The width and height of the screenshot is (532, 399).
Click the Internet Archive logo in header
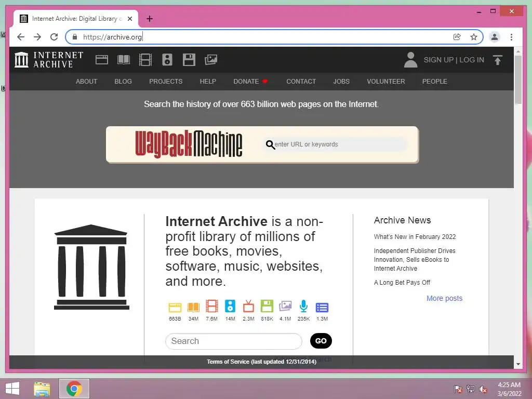pyautogui.click(x=49, y=60)
